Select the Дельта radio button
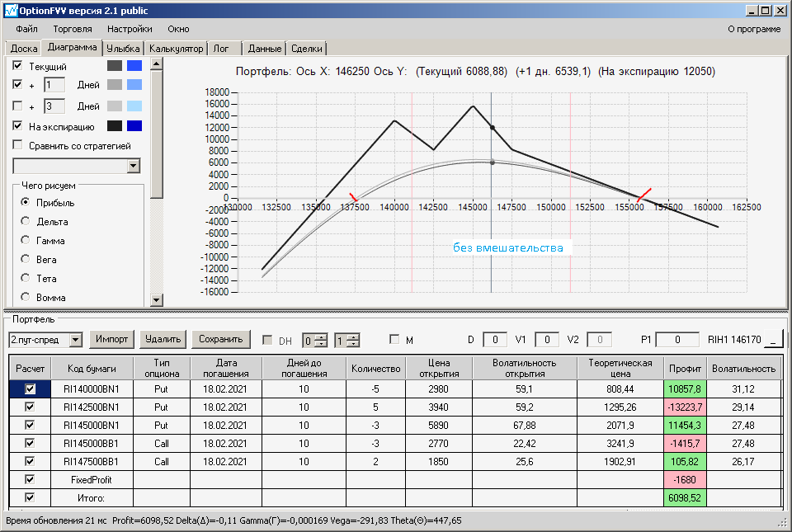 [x=26, y=222]
